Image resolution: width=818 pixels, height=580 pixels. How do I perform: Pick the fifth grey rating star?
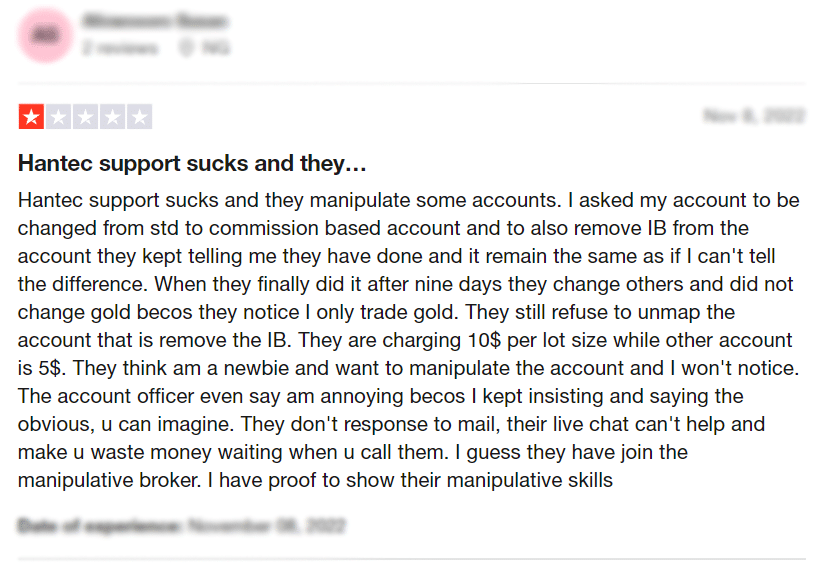[x=140, y=117]
